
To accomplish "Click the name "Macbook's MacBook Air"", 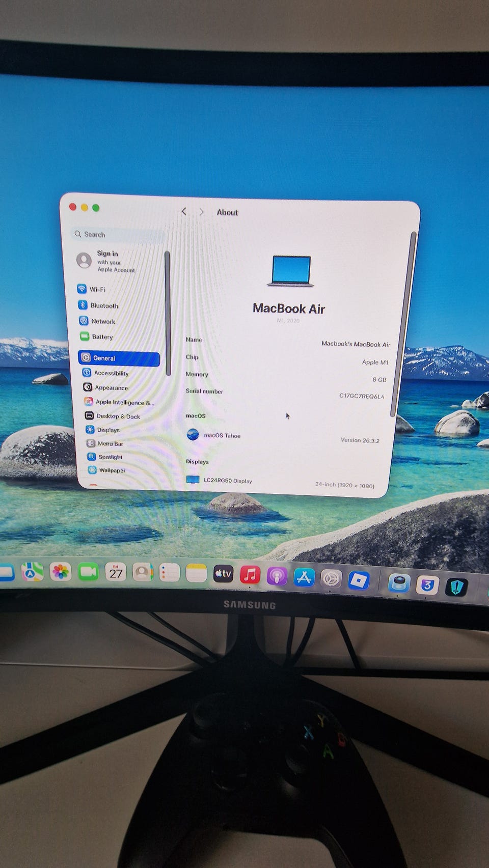I will click(x=356, y=344).
